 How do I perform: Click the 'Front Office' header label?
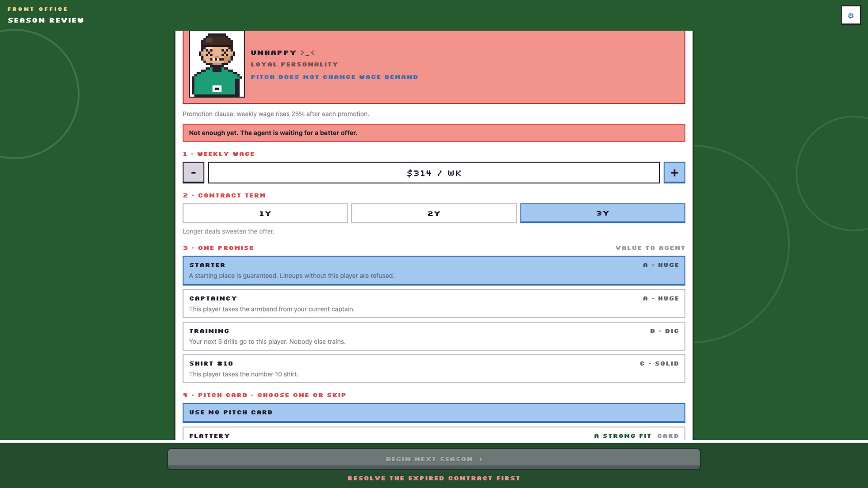pos(38,9)
